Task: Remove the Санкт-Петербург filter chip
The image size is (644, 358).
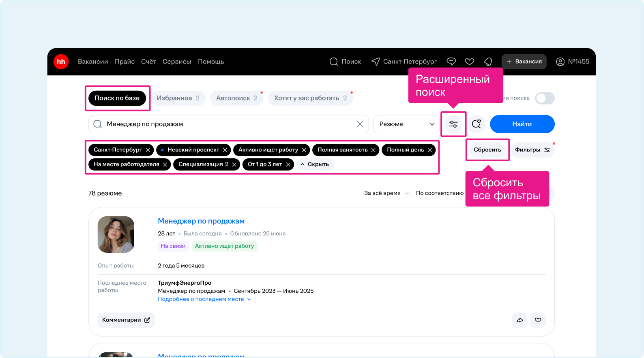Action: pos(148,150)
